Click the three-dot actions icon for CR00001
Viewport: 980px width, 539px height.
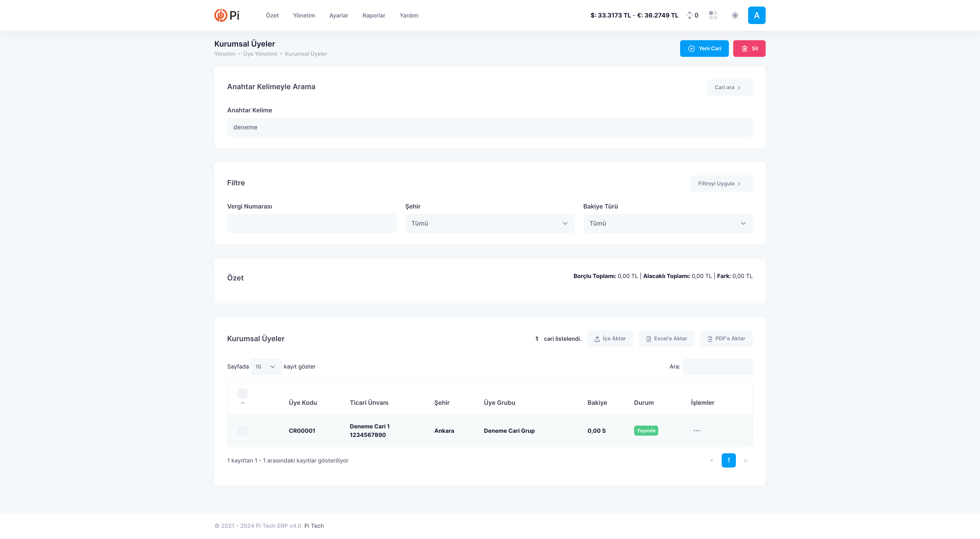[696, 431]
